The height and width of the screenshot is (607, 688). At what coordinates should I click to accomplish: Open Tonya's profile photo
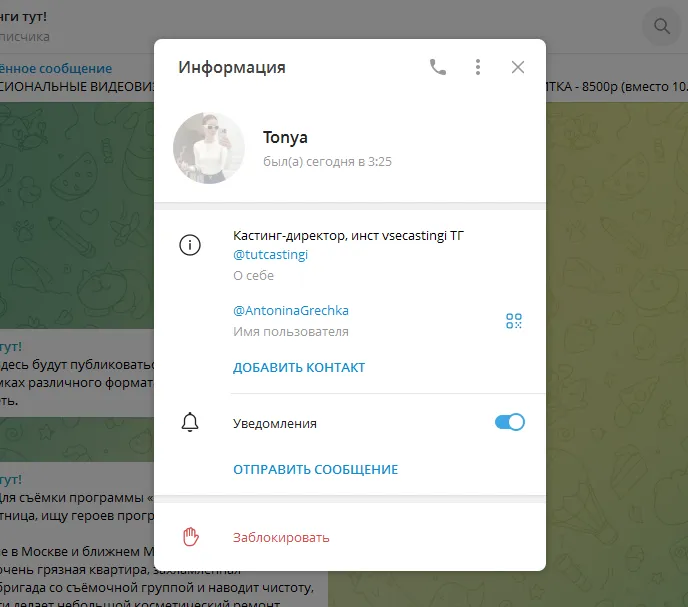pyautogui.click(x=209, y=148)
